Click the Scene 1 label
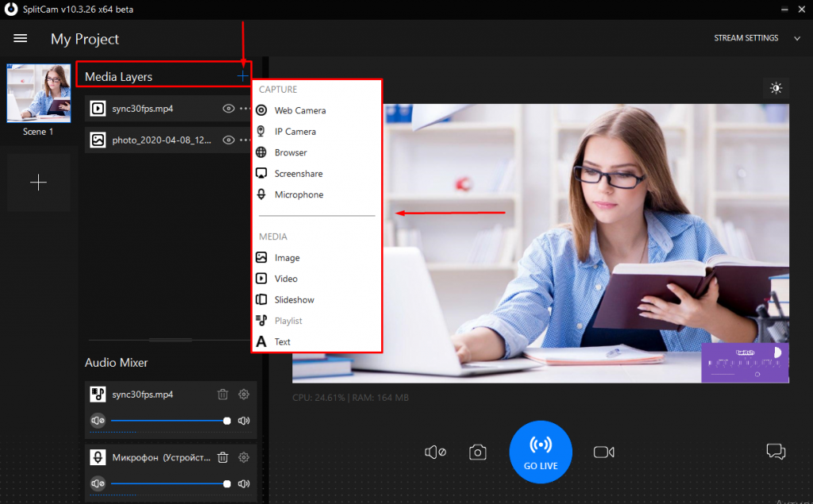813x504 pixels. [x=38, y=132]
